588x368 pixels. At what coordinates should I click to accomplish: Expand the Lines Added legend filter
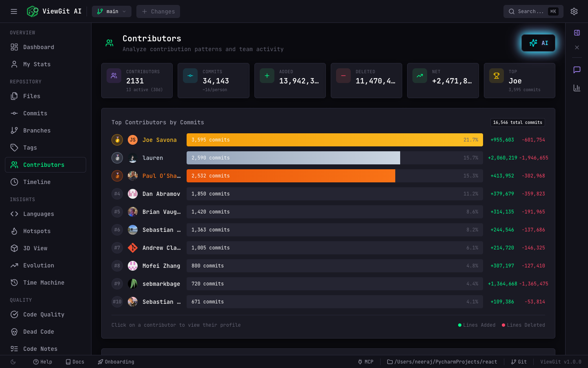477,325
